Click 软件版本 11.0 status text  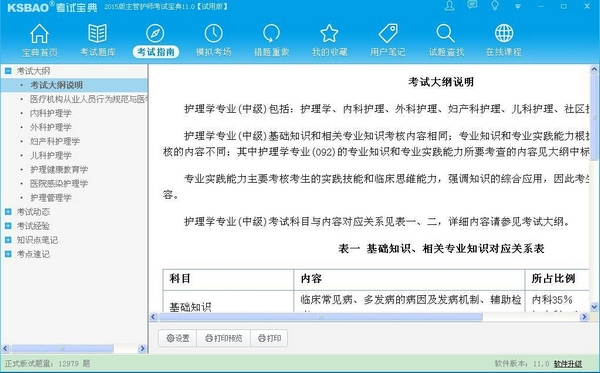coord(522,364)
